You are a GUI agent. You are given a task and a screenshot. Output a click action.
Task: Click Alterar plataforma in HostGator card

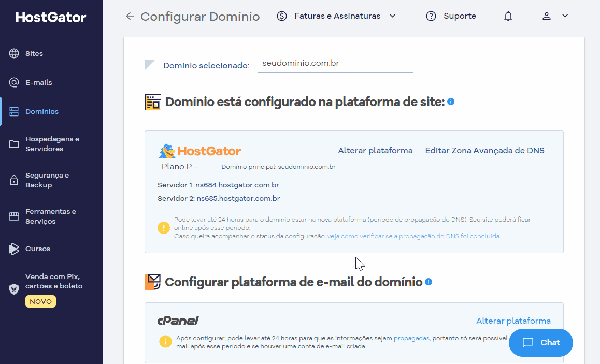click(375, 151)
